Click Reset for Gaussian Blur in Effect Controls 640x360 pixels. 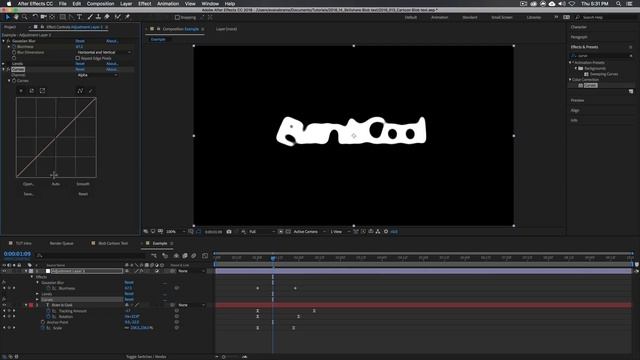[x=80, y=41]
